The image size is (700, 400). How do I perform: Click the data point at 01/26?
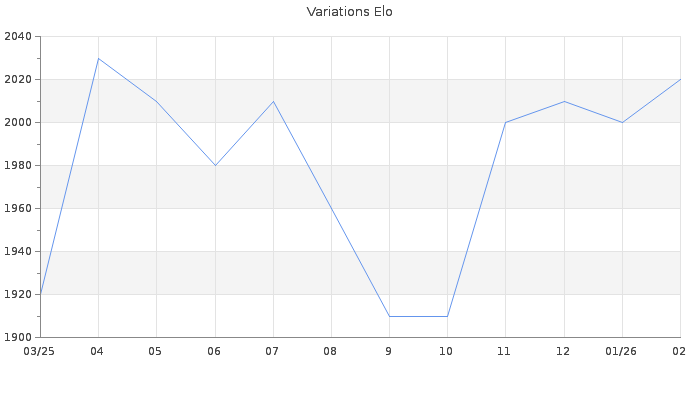click(622, 122)
